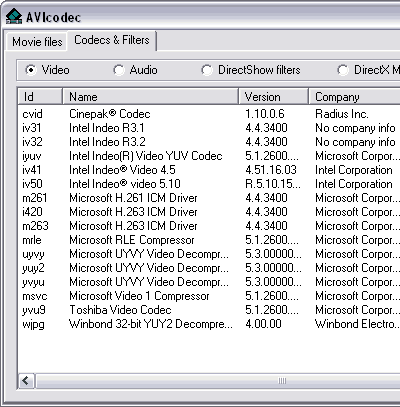
Task: Sort list by Version column header
Action: pos(273,97)
